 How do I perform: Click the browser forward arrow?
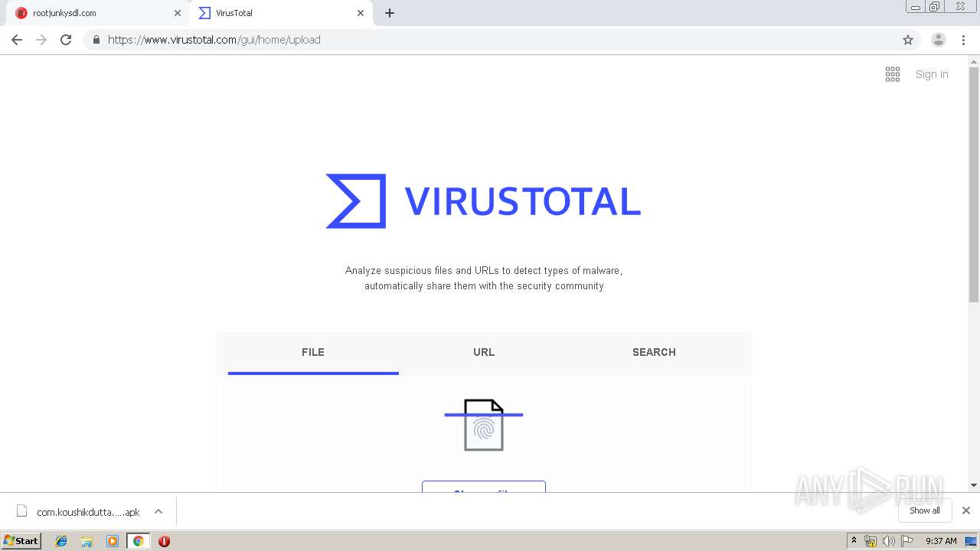click(41, 40)
